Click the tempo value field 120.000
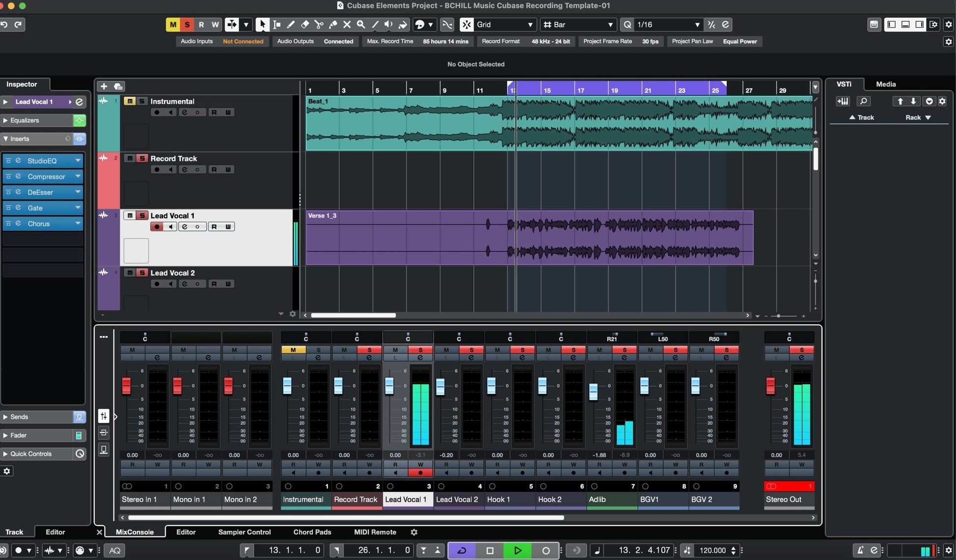 click(x=712, y=550)
